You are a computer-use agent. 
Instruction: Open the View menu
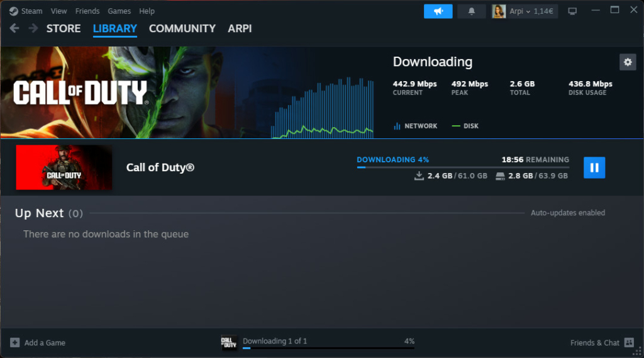[58, 11]
